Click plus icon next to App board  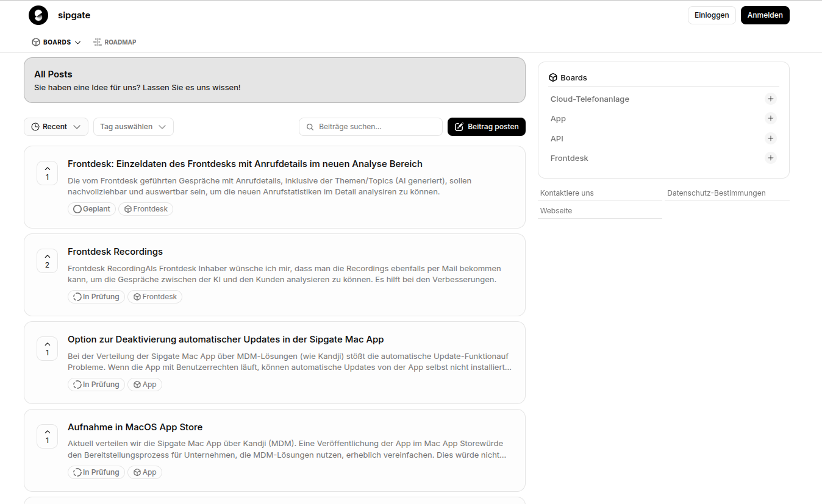tap(771, 118)
